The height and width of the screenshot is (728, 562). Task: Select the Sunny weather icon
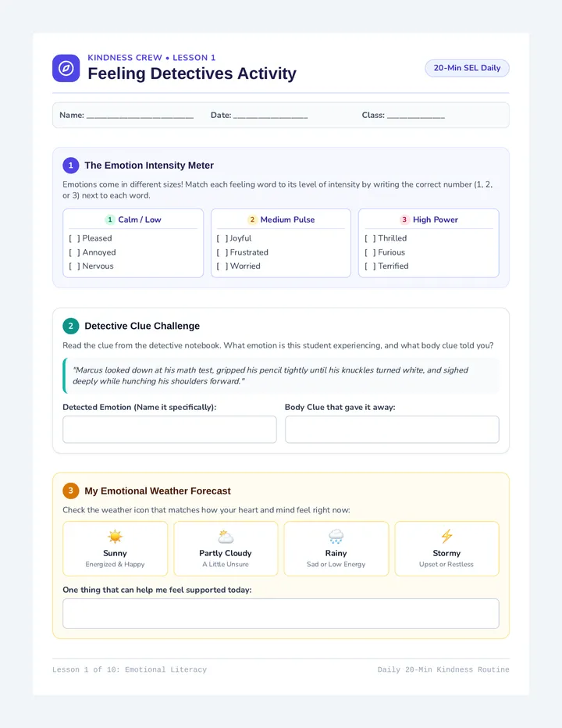point(115,537)
